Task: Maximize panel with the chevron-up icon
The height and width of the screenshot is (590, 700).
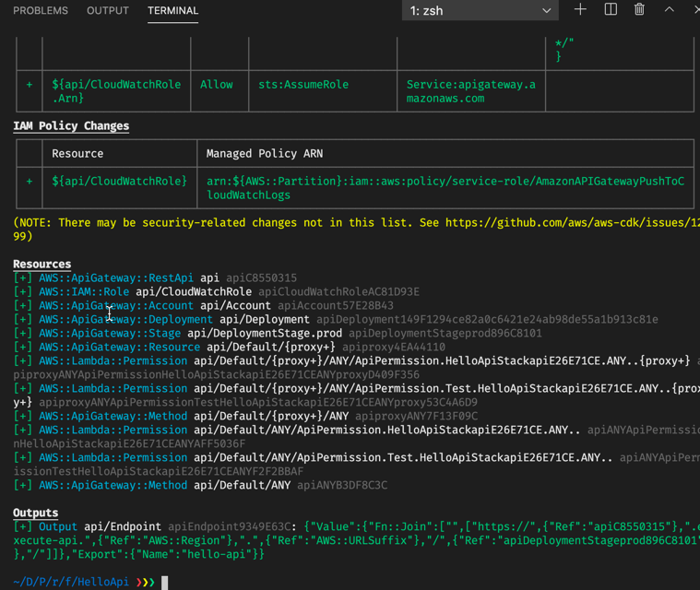Action: [x=670, y=9]
